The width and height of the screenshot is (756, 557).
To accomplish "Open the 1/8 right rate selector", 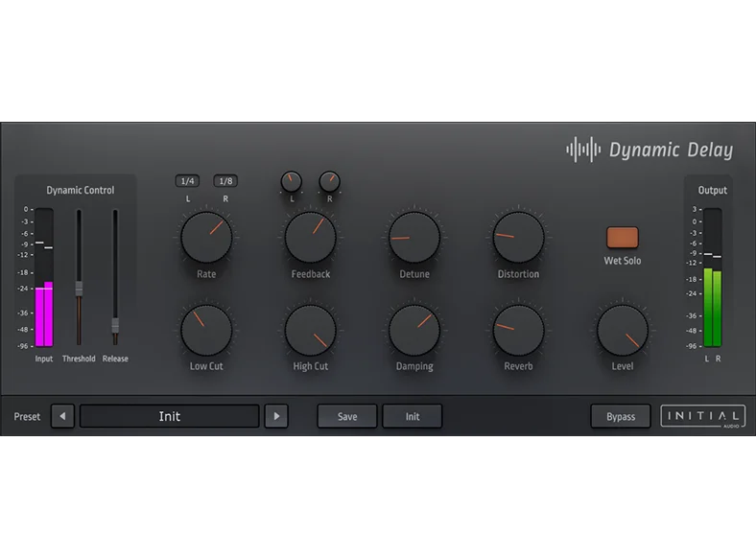I will click(x=225, y=181).
